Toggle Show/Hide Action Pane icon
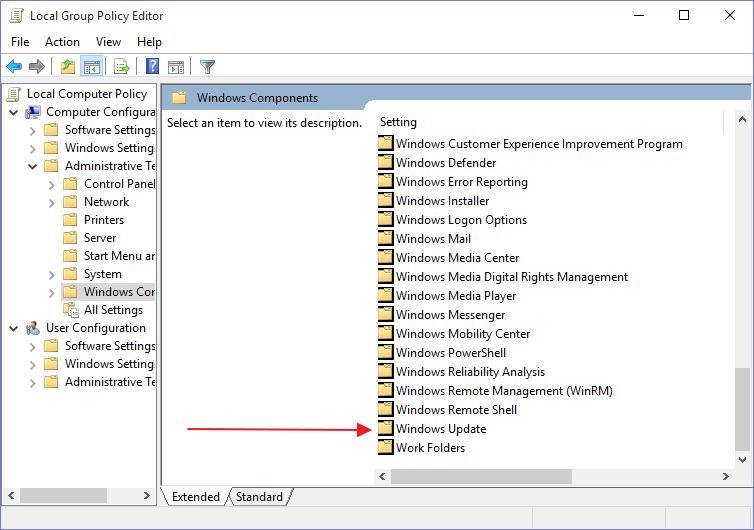The height and width of the screenshot is (530, 754). point(176,67)
